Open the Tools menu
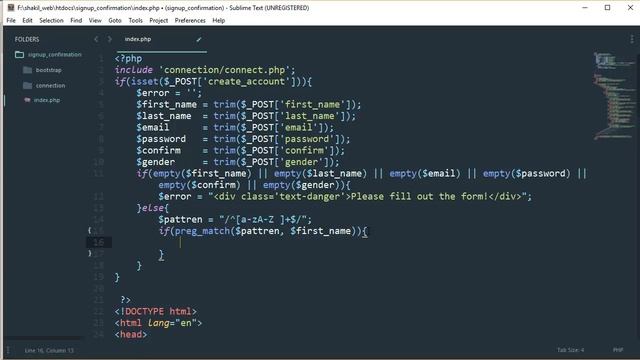 136,20
